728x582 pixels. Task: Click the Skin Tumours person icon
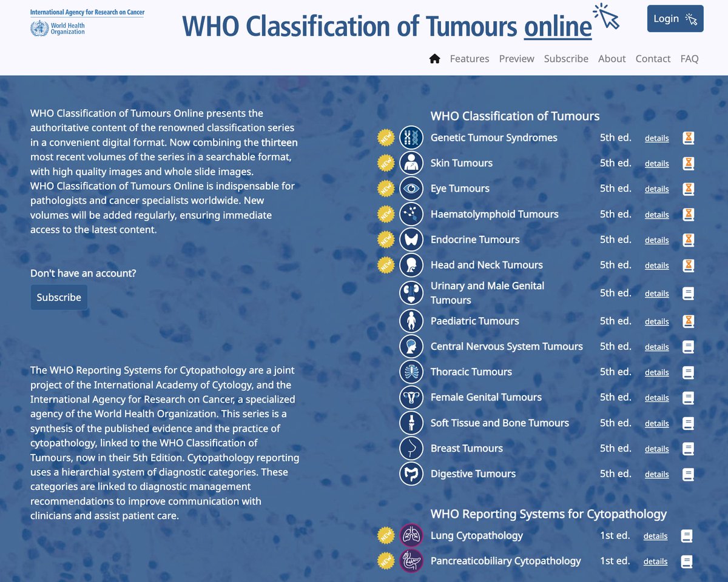[x=411, y=163]
